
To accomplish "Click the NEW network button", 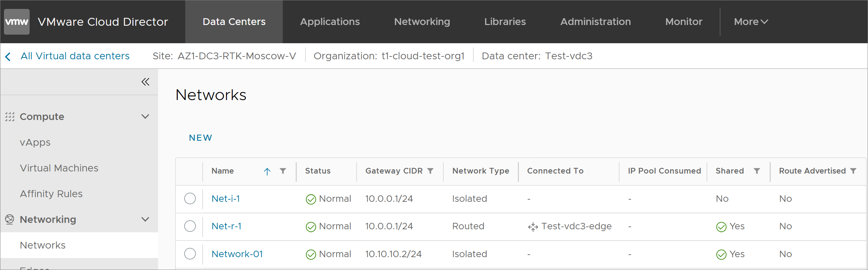I will [x=201, y=138].
